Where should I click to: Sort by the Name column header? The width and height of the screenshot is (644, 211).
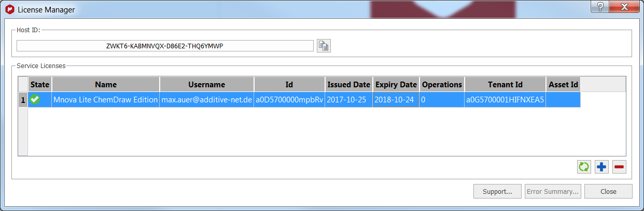[106, 84]
